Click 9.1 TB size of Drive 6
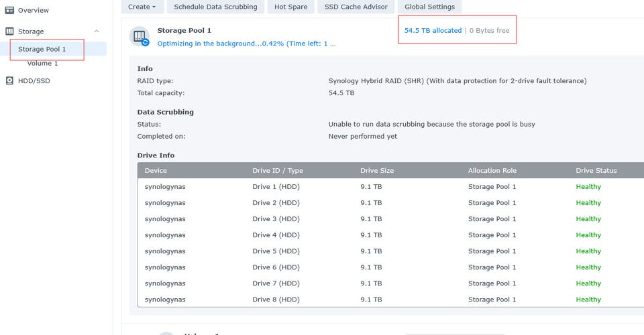The image size is (644, 335). click(x=371, y=267)
